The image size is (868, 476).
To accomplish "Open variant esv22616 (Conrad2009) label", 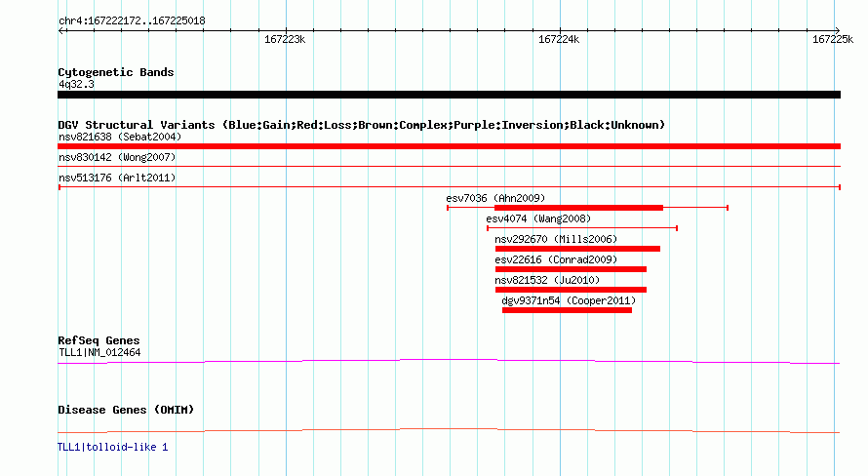I will 556,259.
